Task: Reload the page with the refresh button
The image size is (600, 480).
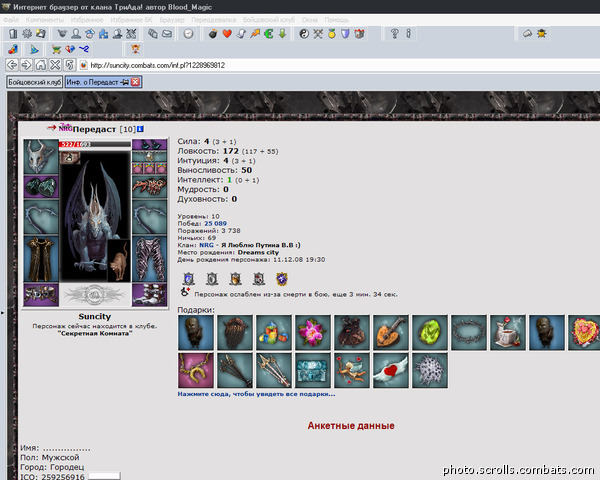Action: pyautogui.click(x=70, y=65)
